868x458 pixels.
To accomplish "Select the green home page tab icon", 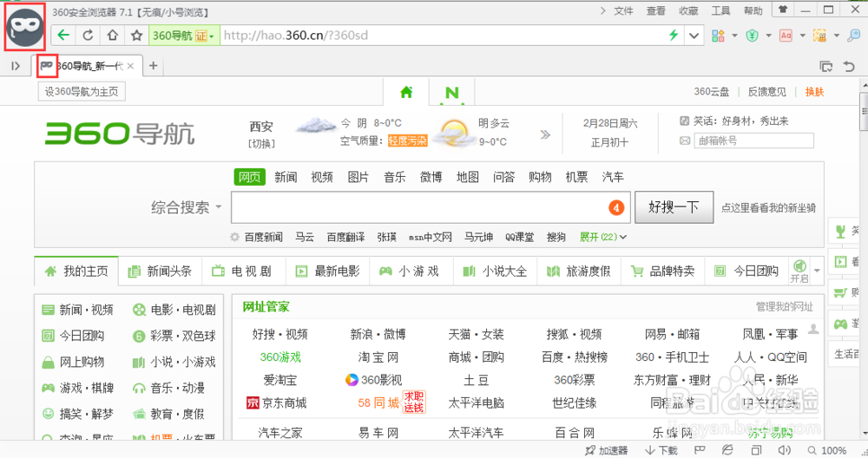I will tap(406, 92).
